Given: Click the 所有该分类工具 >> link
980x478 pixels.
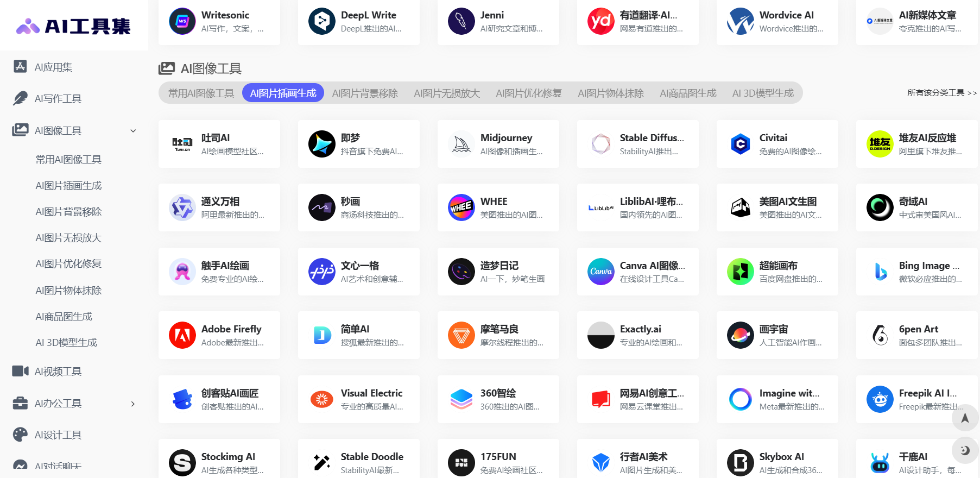Looking at the screenshot, I should (x=942, y=93).
